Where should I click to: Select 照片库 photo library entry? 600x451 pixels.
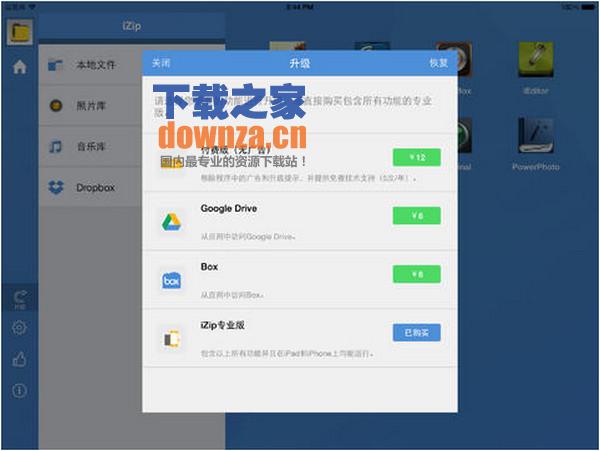(90, 106)
